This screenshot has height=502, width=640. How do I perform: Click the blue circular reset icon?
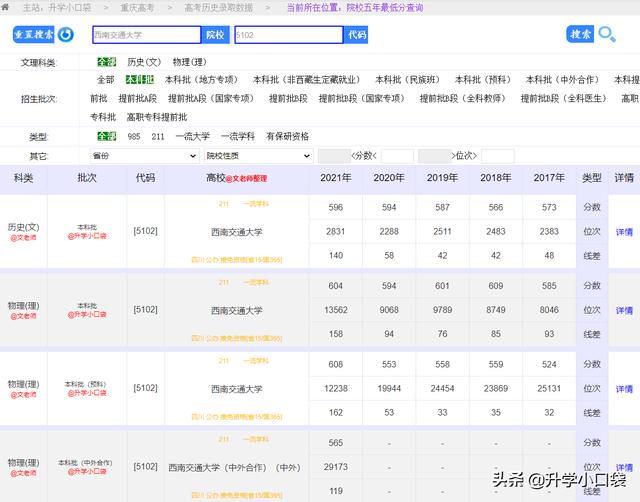click(x=66, y=35)
